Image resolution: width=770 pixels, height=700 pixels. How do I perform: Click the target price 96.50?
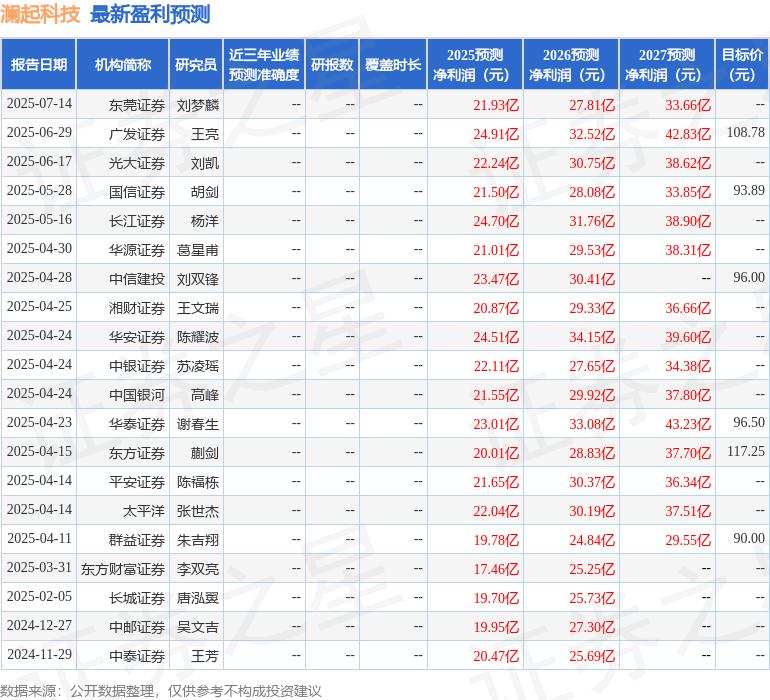(749, 422)
